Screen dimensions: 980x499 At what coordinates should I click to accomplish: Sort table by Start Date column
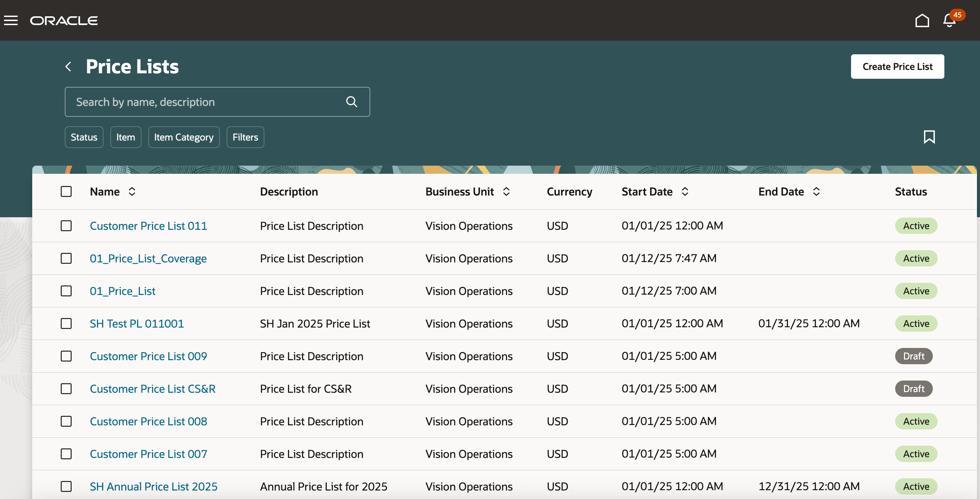click(685, 192)
